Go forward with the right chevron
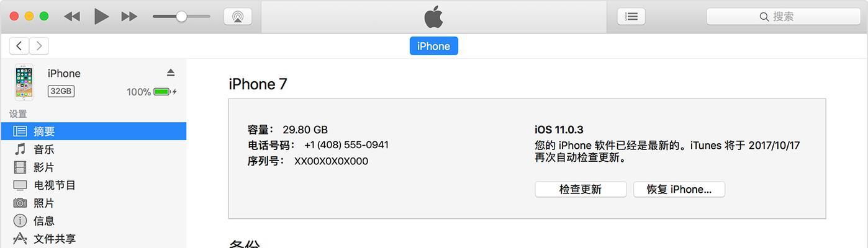This screenshot has width=868, height=248. click(39, 46)
